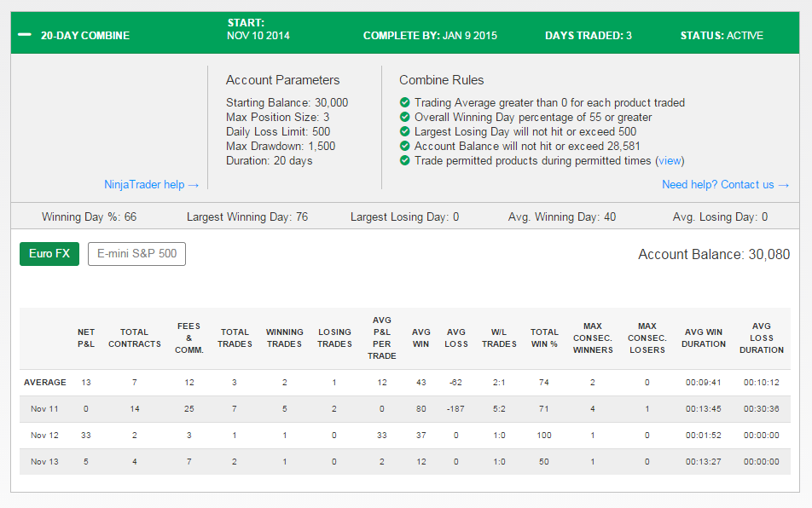The image size is (812, 508).
Task: Select the Nov 12 row label
Action: [x=44, y=435]
